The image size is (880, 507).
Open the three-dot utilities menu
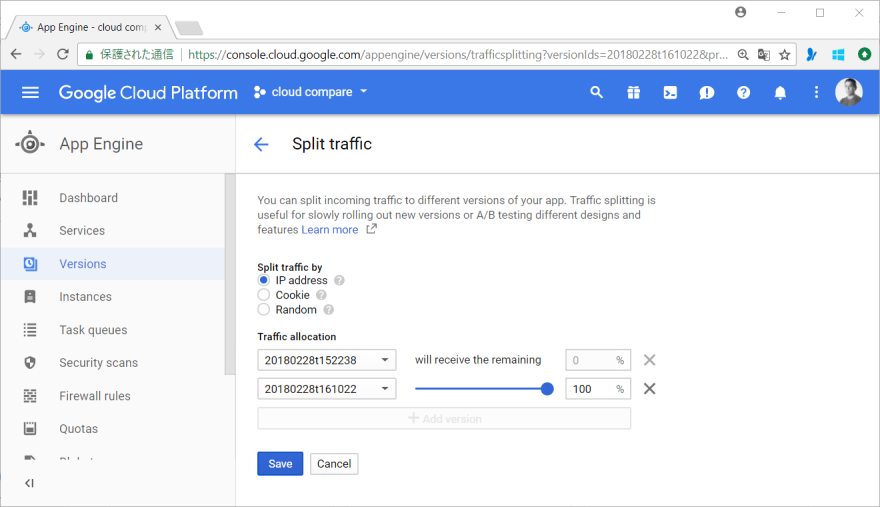pos(816,93)
